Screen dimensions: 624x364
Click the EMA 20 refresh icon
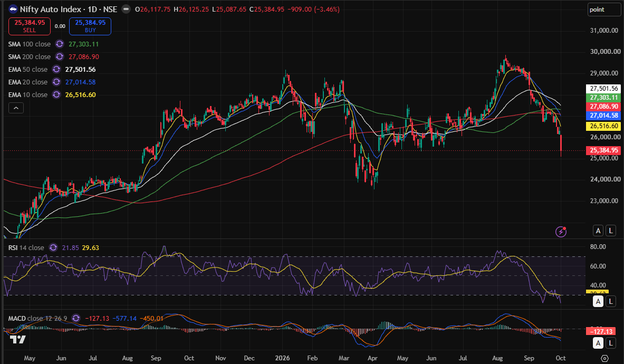pyautogui.click(x=56, y=82)
